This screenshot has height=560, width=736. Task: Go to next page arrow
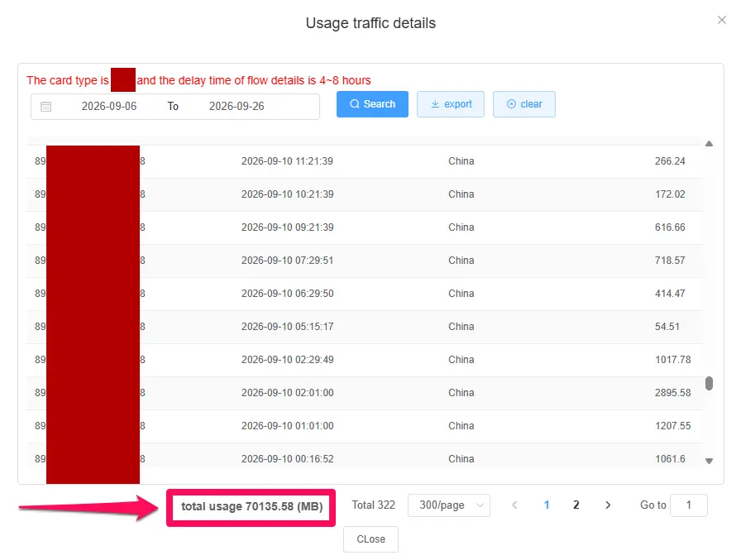[x=608, y=505]
